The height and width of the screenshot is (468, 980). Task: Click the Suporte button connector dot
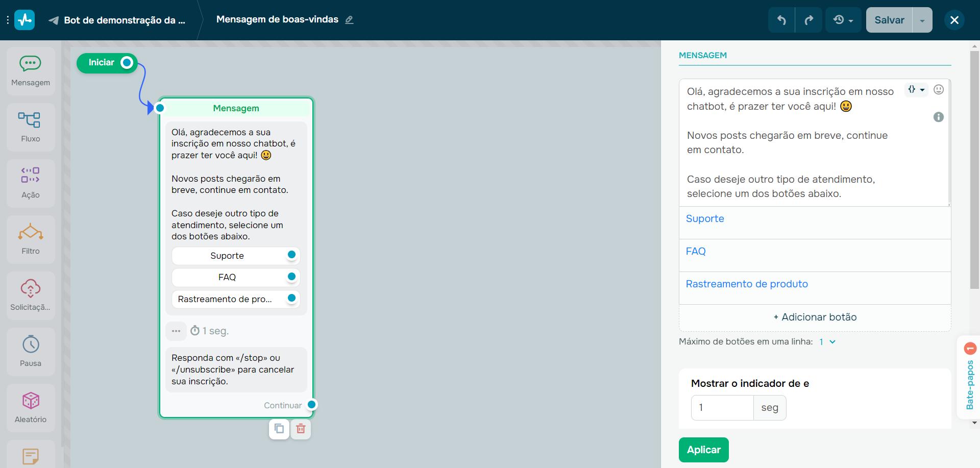tap(291, 255)
